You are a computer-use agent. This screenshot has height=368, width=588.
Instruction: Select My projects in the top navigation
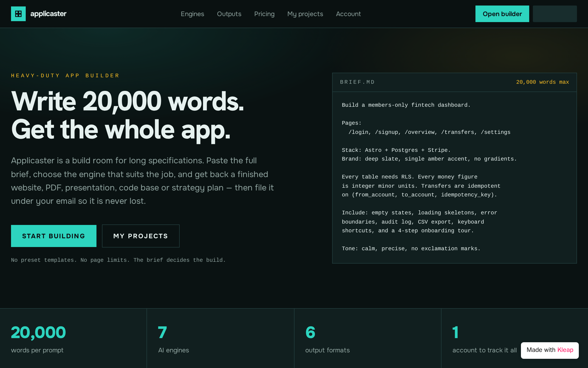[x=305, y=14]
